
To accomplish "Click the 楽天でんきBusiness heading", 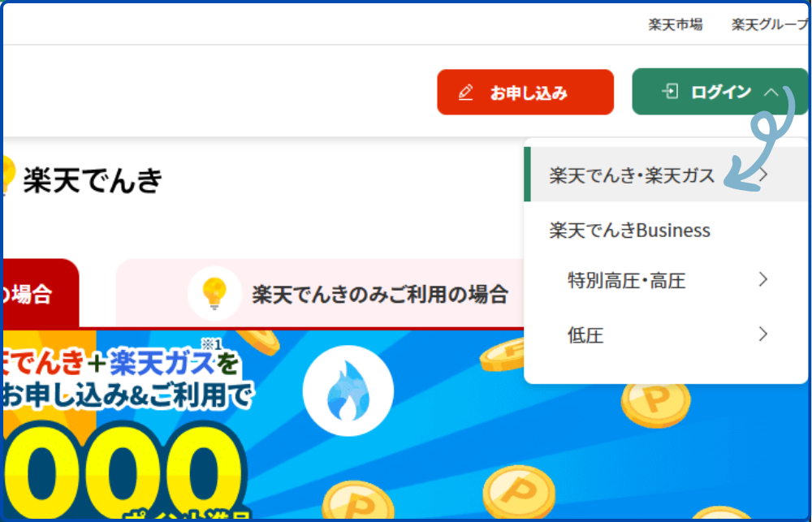I will coord(629,230).
